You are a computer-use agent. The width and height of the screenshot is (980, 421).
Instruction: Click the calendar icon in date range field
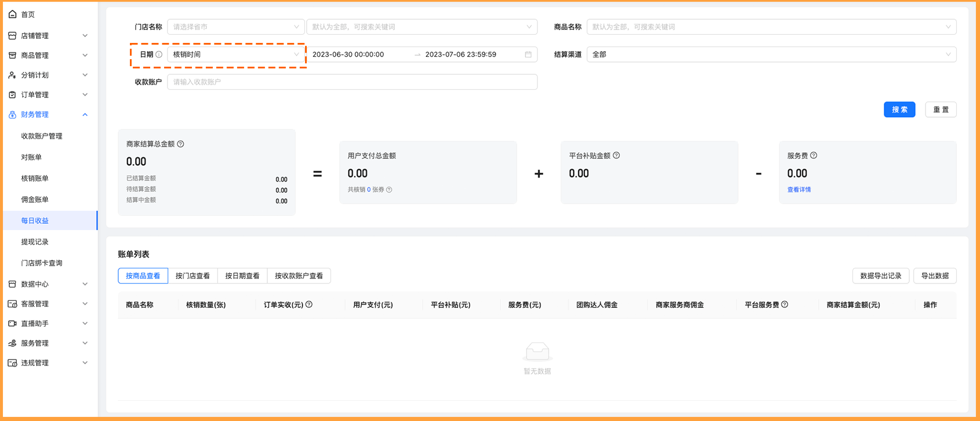coord(528,55)
